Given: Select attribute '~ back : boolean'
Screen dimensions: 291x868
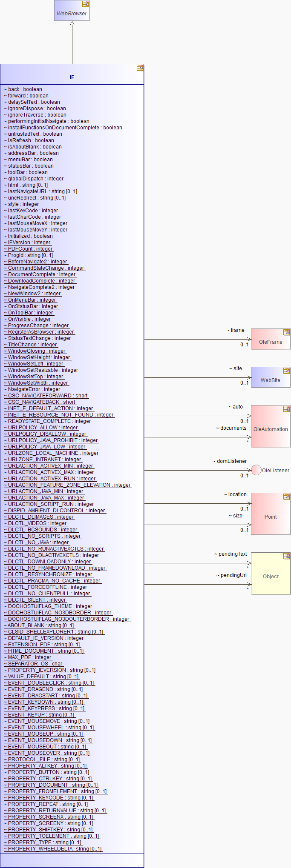Looking at the screenshot, I should (x=23, y=89).
